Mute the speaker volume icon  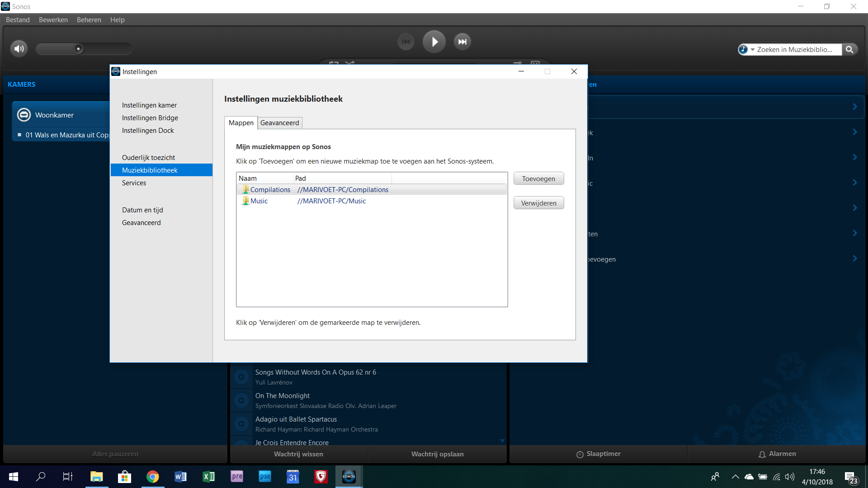point(19,49)
